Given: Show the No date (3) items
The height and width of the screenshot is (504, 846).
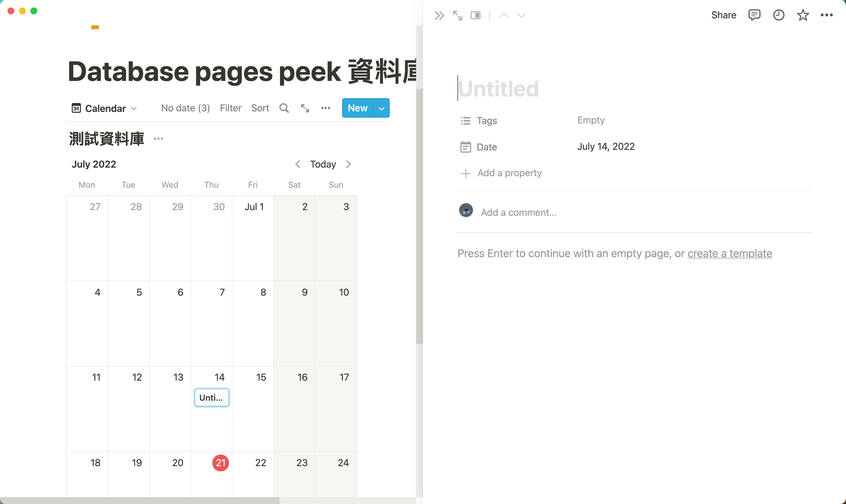Looking at the screenshot, I should tap(185, 108).
